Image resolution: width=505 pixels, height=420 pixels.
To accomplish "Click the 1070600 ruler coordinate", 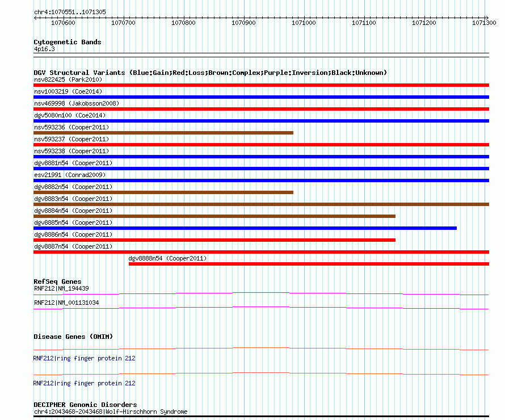I will click(x=63, y=23).
